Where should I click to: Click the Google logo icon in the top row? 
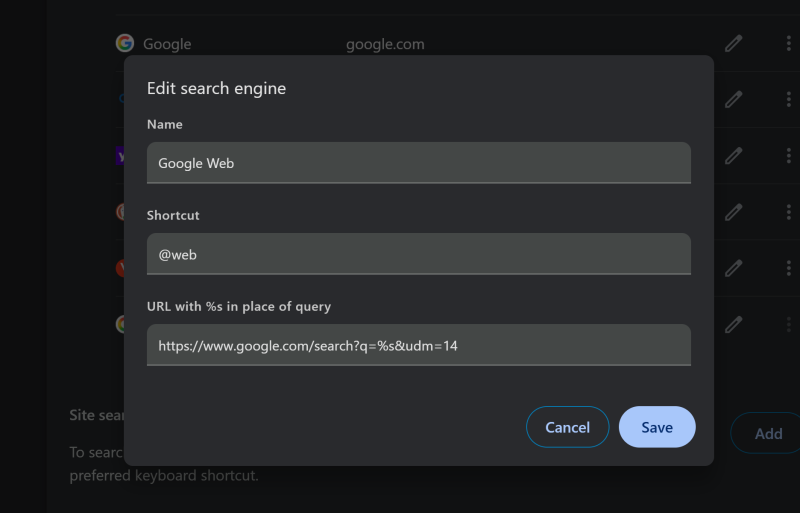point(125,44)
